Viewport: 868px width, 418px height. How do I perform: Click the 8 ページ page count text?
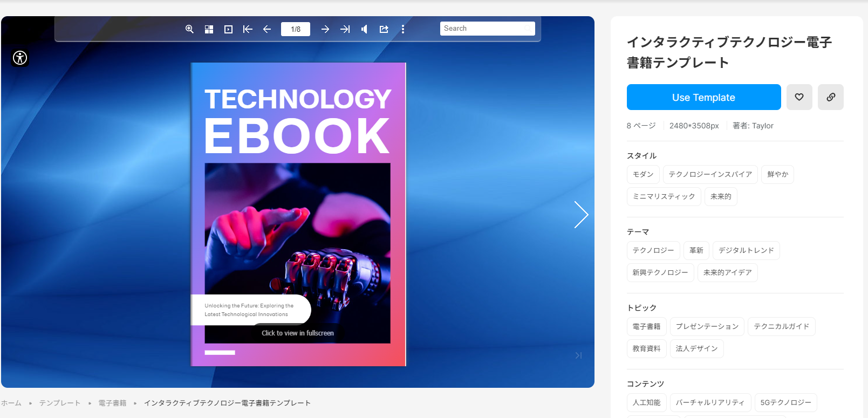point(641,126)
